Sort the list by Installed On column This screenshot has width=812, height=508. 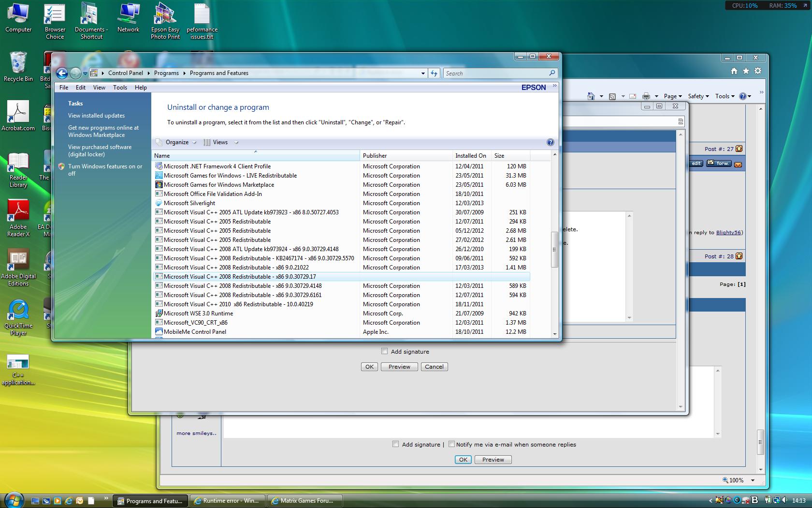coord(471,156)
